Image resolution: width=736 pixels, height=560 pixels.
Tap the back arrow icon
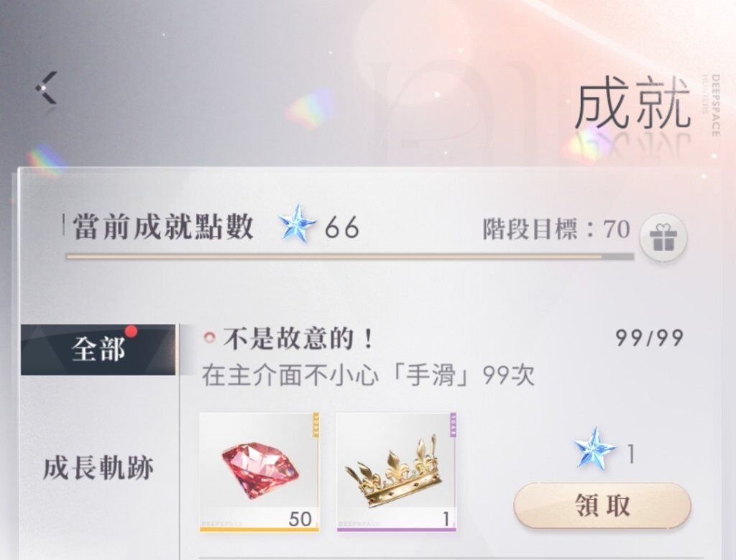pyautogui.click(x=47, y=88)
